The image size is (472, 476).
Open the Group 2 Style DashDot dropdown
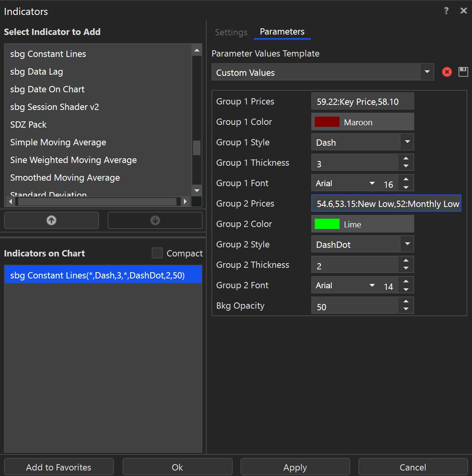coord(408,244)
